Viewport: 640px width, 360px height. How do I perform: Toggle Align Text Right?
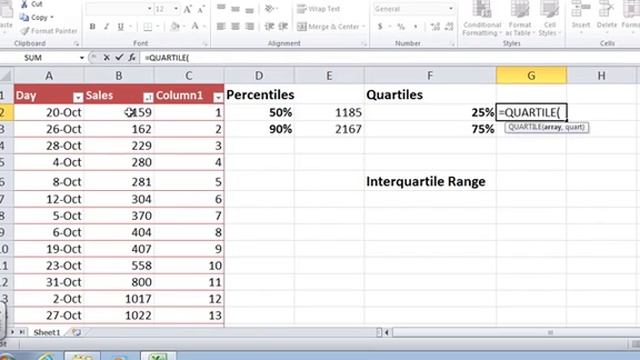[249, 27]
